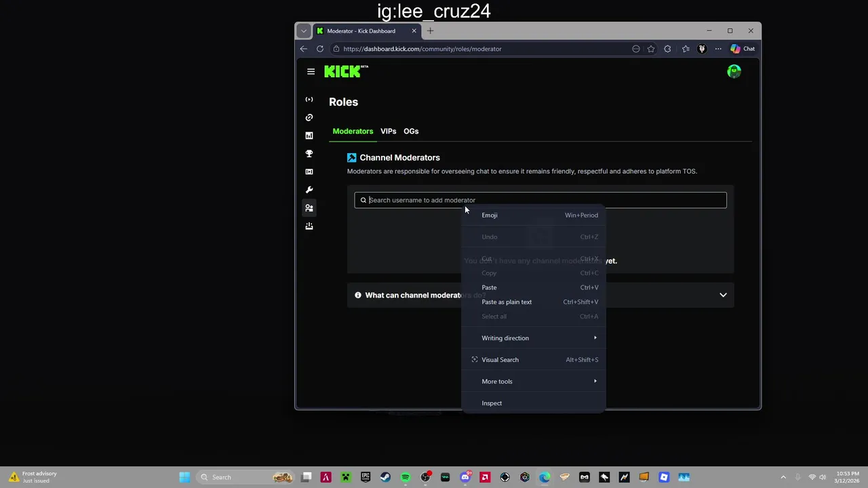View site information lock icon
The height and width of the screenshot is (488, 868).
[336, 49]
